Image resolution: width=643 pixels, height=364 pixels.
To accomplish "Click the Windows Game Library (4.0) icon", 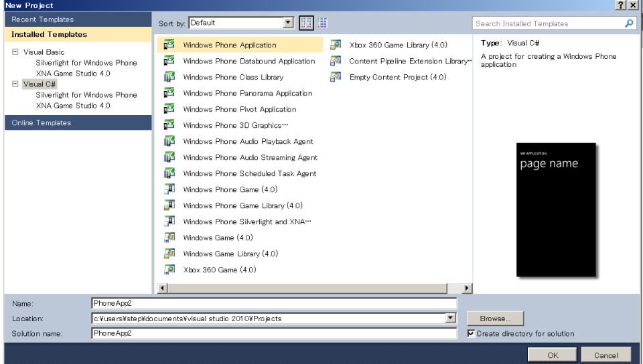I will [x=169, y=253].
